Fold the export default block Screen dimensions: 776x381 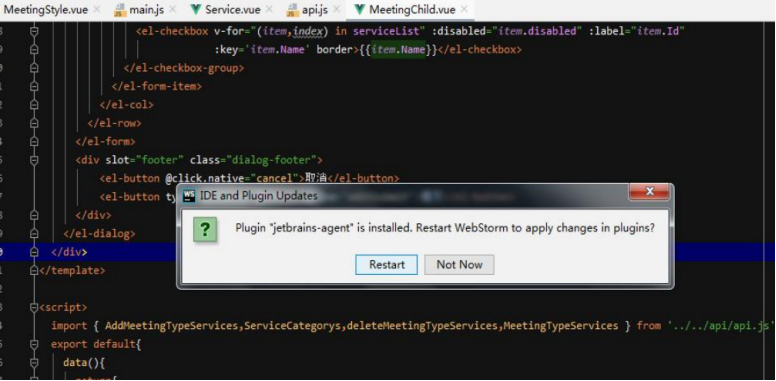point(34,344)
